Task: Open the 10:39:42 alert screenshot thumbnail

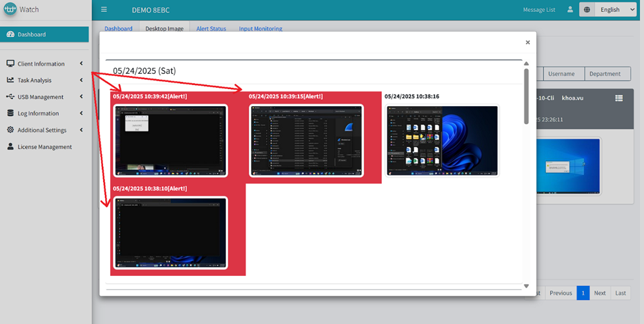Action: [x=170, y=141]
